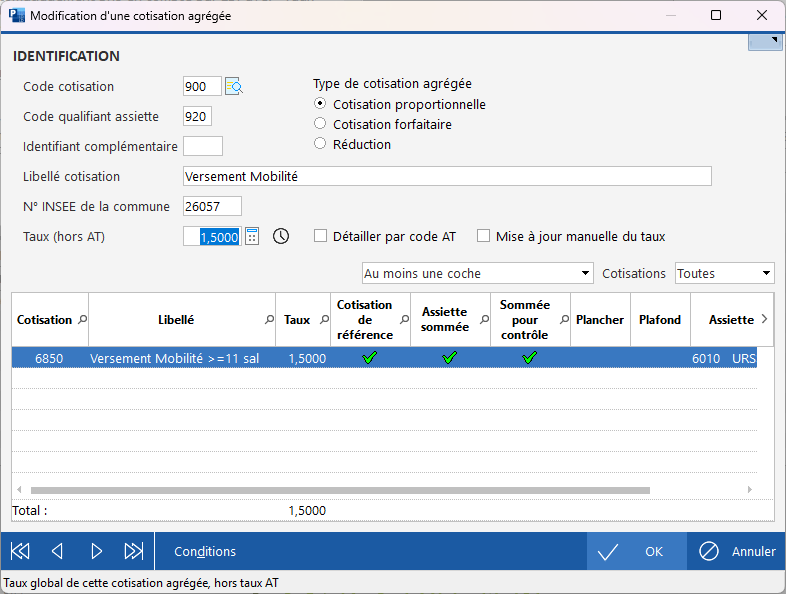Click the Libellé cotisation text field
Screen dimensions: 786x594
(447, 176)
